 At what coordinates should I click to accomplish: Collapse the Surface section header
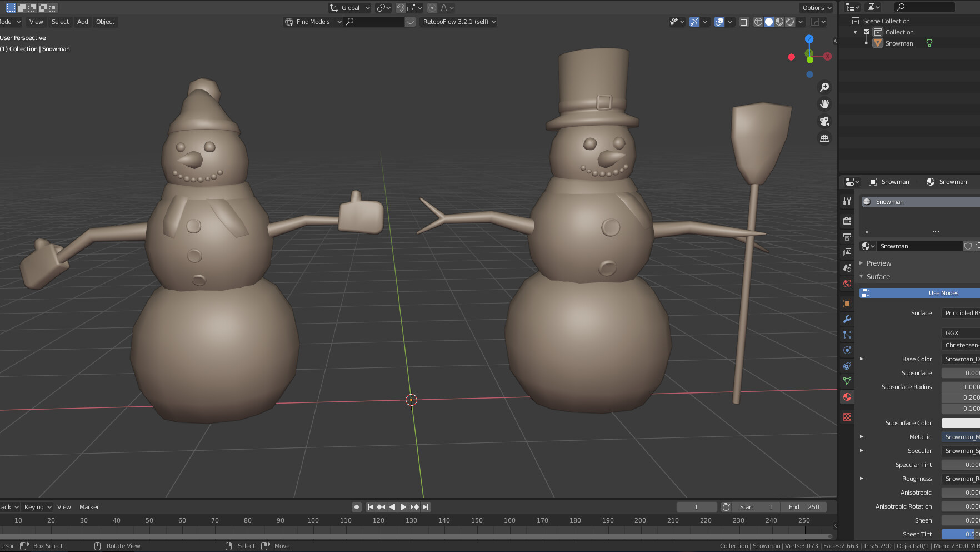coord(878,276)
